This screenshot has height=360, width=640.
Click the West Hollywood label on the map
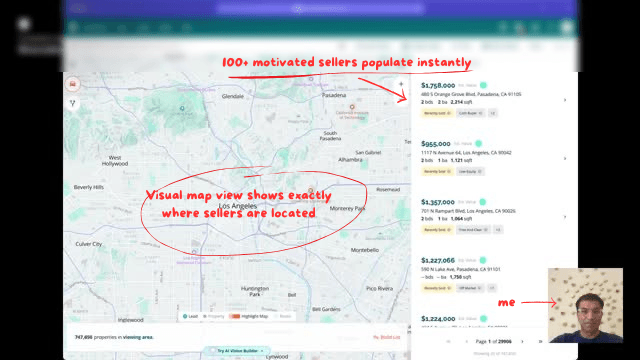[x=115, y=160]
